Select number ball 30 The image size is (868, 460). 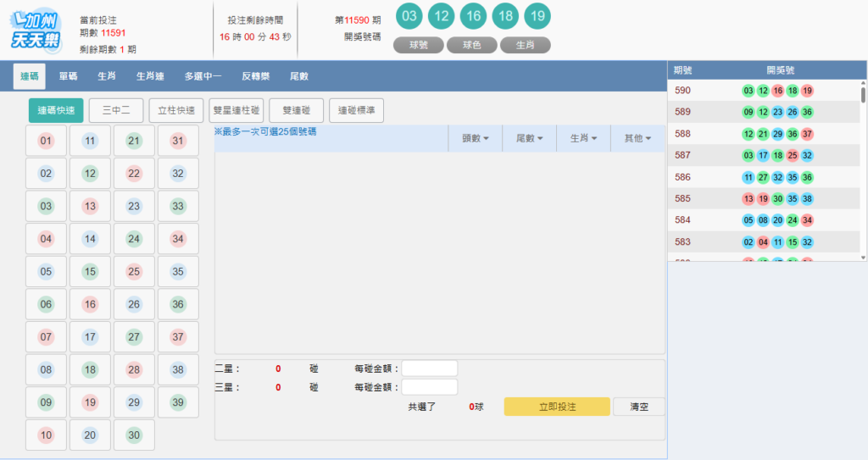tap(134, 435)
